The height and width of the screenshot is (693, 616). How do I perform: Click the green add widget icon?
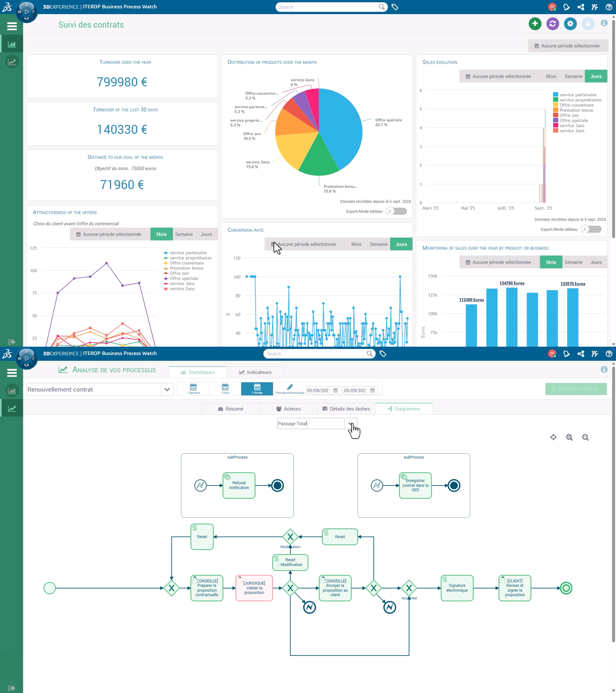click(535, 23)
